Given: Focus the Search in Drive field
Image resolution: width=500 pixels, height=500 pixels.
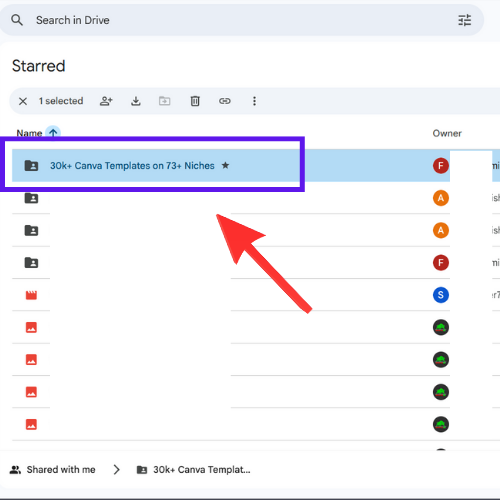Looking at the screenshot, I should click(x=242, y=20).
